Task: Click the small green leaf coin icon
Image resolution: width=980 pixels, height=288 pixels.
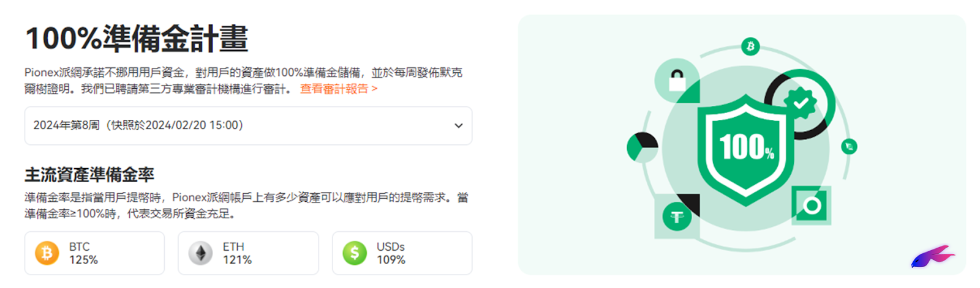Action: tap(849, 146)
